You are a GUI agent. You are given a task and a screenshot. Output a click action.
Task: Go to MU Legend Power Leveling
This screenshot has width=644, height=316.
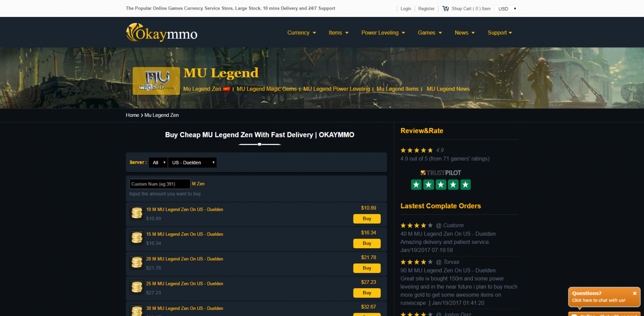point(336,89)
